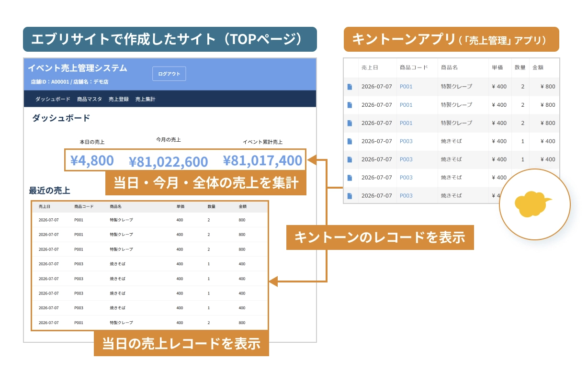This screenshot has height=383, width=588.
Task: Click the 単価 header in the site's recent sales table
Action: click(180, 207)
